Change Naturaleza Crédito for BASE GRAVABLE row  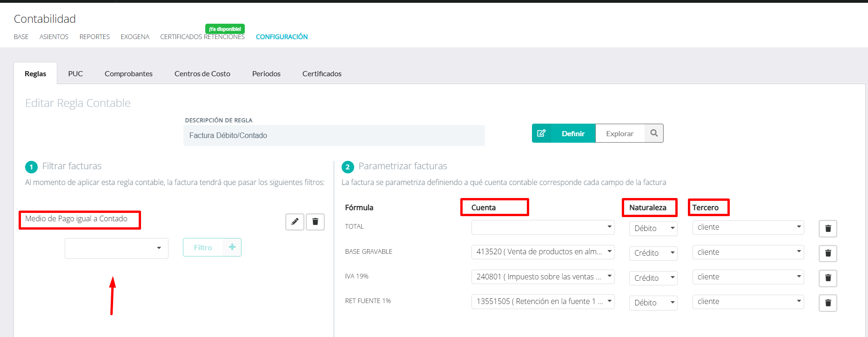pyautogui.click(x=653, y=253)
